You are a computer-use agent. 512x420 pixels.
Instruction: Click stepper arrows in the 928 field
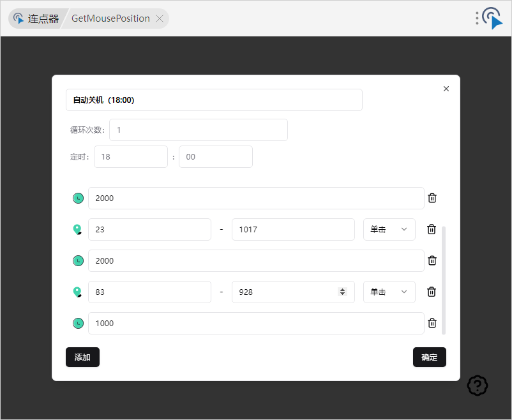342,292
